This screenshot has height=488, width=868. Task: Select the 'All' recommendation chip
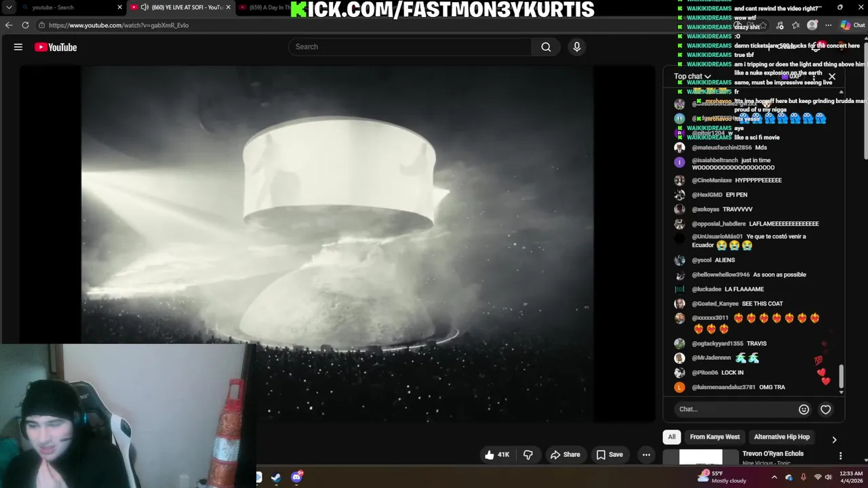click(x=671, y=437)
